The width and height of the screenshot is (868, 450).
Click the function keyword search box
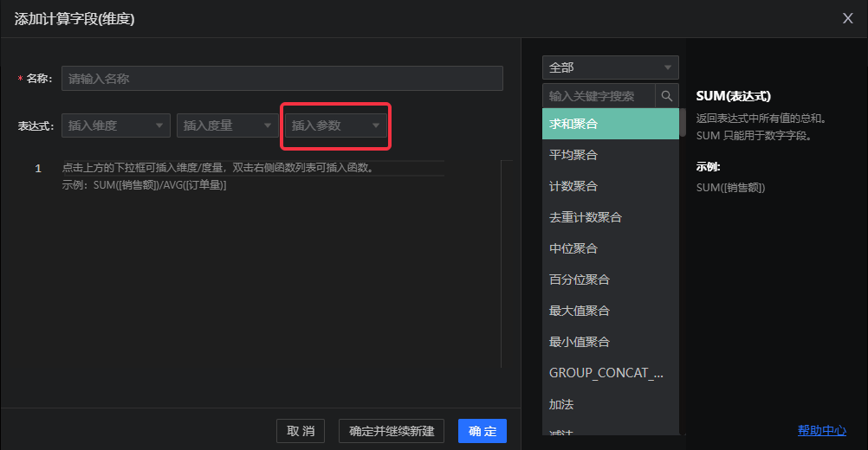tap(599, 96)
